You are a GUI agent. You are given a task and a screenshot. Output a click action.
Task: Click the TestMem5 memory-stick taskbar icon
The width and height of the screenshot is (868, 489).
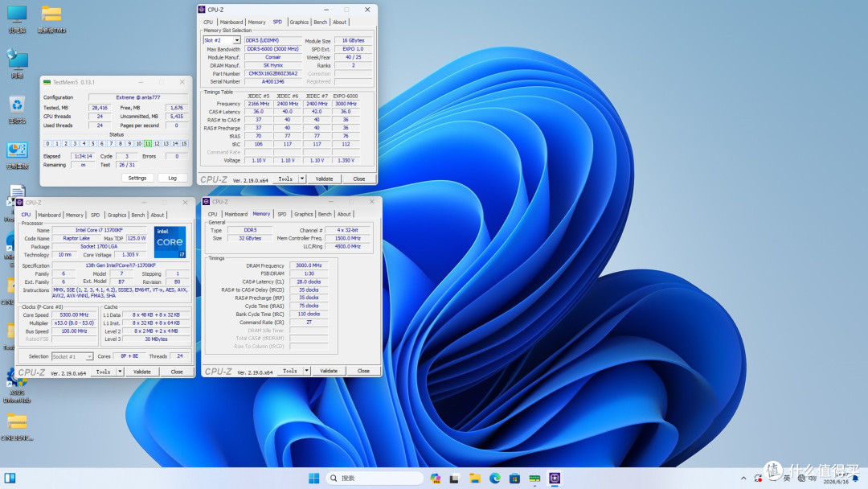click(534, 478)
